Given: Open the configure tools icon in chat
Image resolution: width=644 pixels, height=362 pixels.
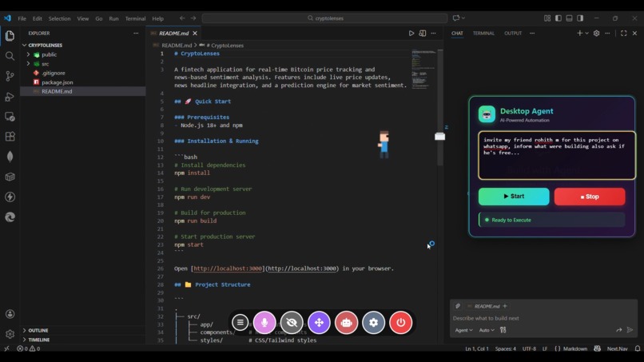Looking at the screenshot, I should point(503,330).
